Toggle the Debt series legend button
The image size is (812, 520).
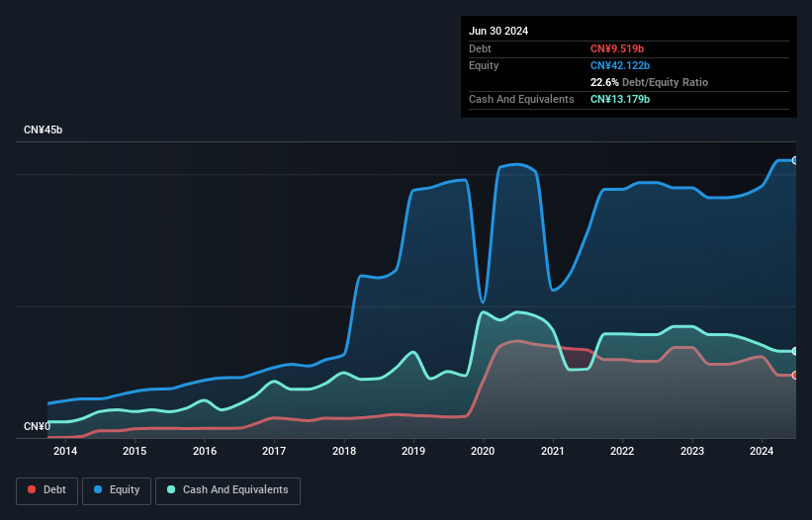tap(47, 490)
